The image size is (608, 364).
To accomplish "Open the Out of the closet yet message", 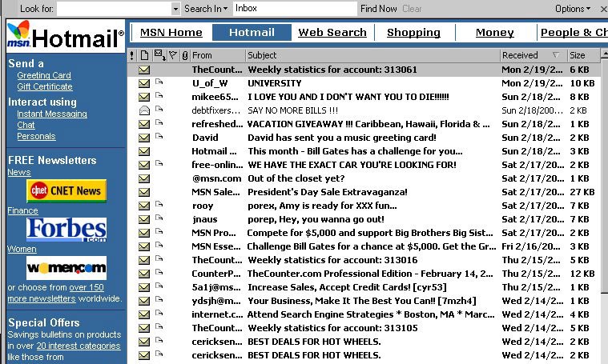I will click(363, 178).
